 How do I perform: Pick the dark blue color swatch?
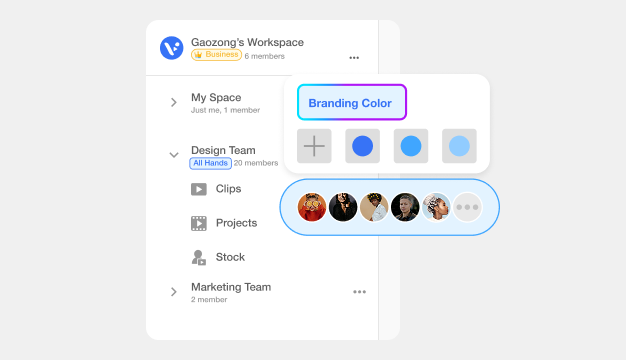(363, 146)
